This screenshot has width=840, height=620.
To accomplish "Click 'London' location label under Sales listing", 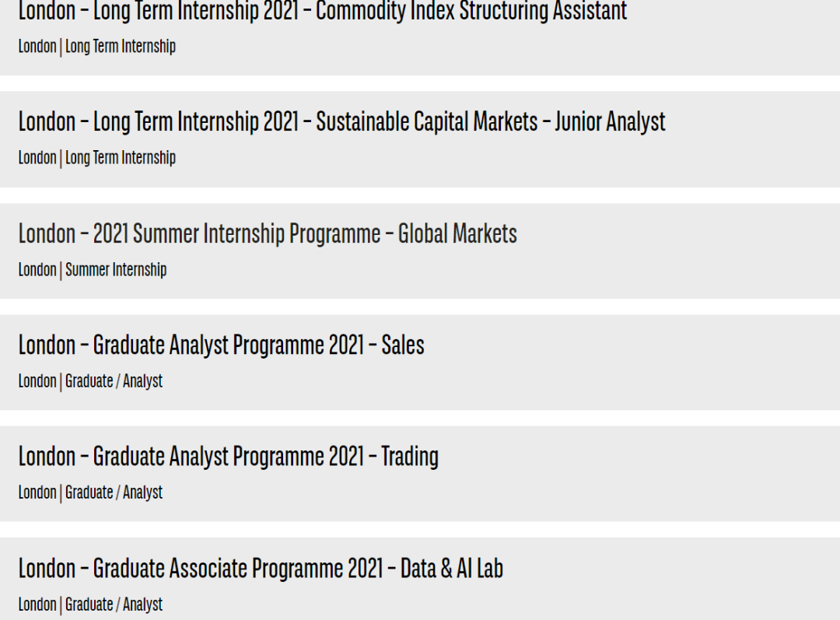I will click(37, 381).
